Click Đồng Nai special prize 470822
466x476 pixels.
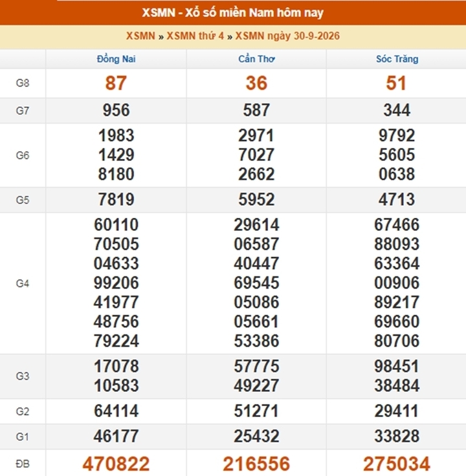pyautogui.click(x=116, y=464)
